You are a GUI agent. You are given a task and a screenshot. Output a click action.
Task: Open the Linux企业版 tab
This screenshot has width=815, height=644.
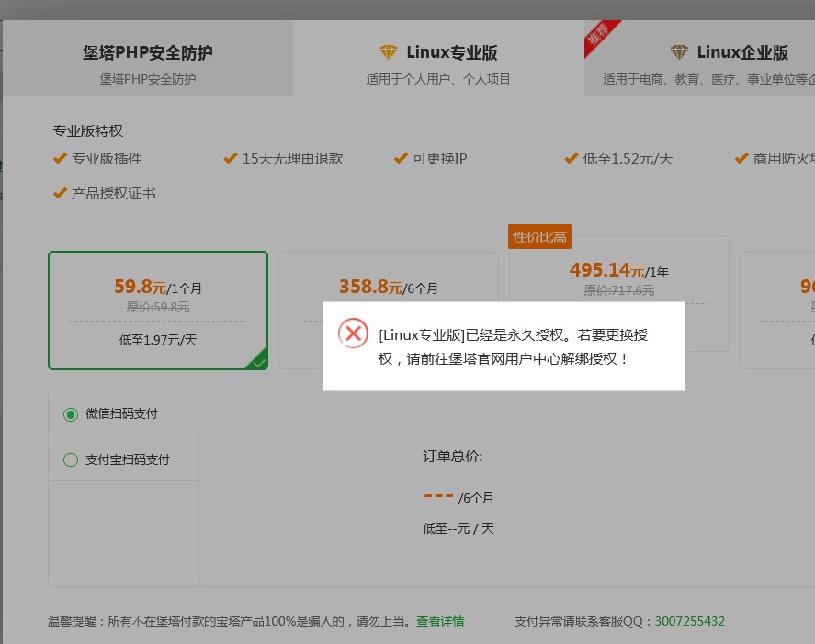[699, 58]
